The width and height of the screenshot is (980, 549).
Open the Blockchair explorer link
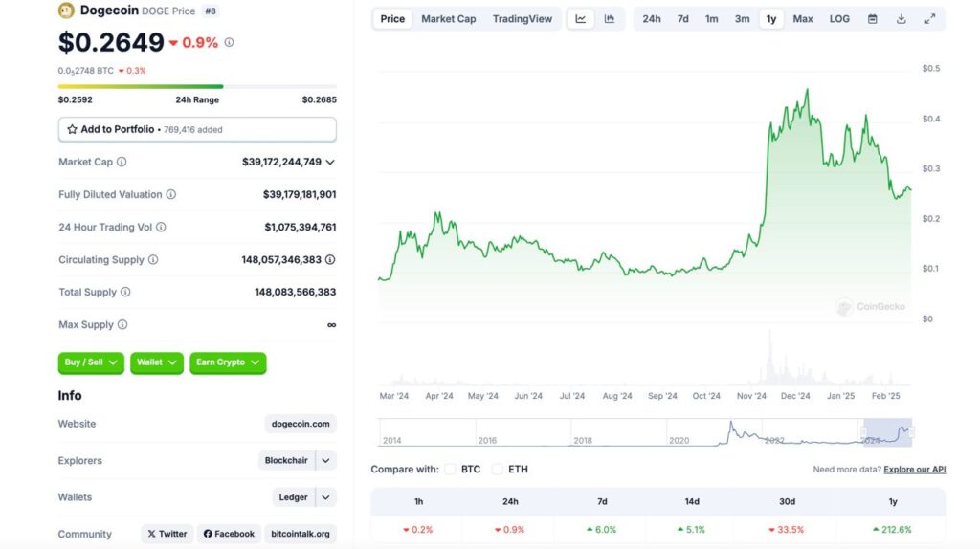pos(286,460)
